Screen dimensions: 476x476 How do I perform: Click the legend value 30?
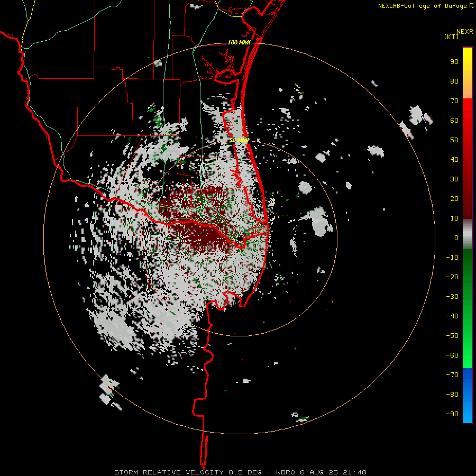(x=454, y=179)
